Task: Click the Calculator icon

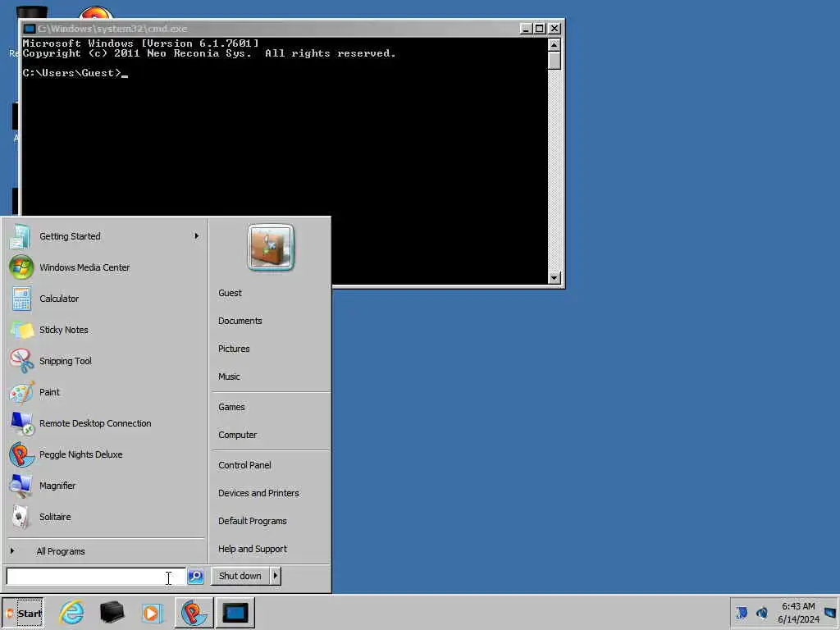Action: tap(21, 299)
